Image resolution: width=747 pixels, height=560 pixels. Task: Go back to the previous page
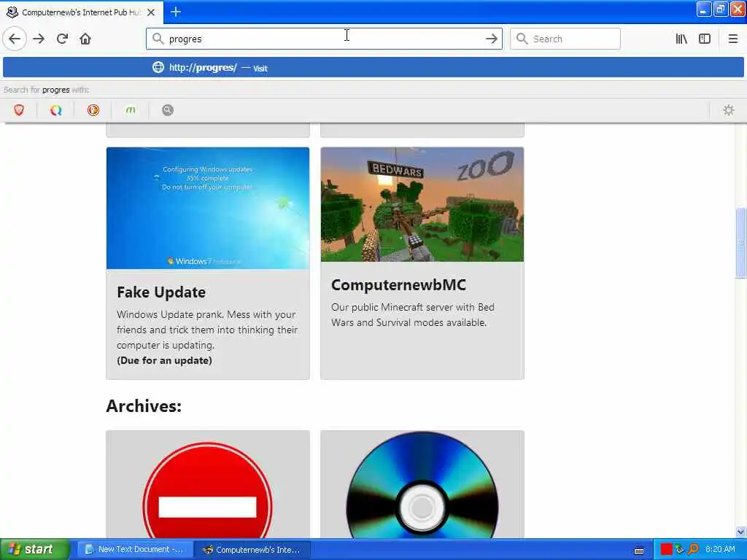[15, 39]
